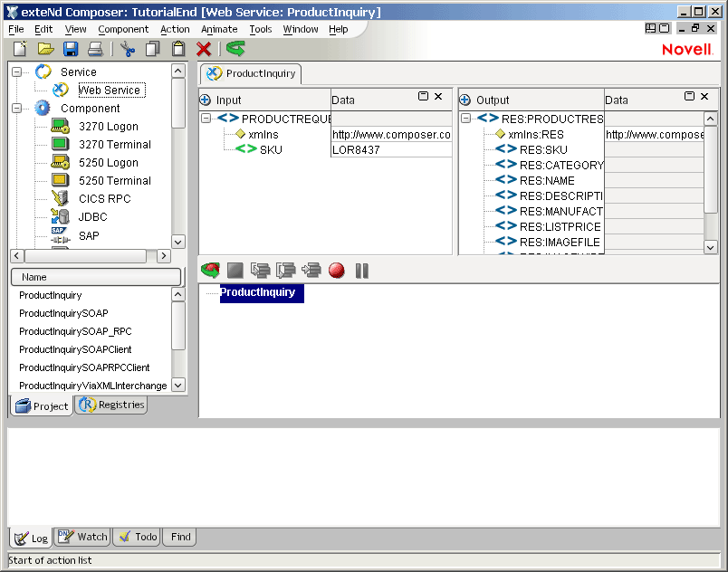The width and height of the screenshot is (728, 572).
Task: Click the tile panes layout icon
Action: 650,28
